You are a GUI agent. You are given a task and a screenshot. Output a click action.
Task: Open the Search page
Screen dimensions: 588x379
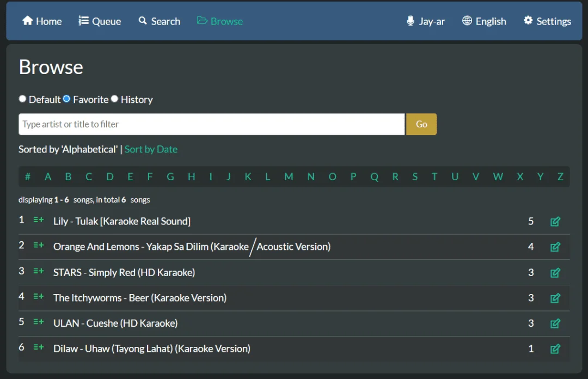click(x=160, y=21)
